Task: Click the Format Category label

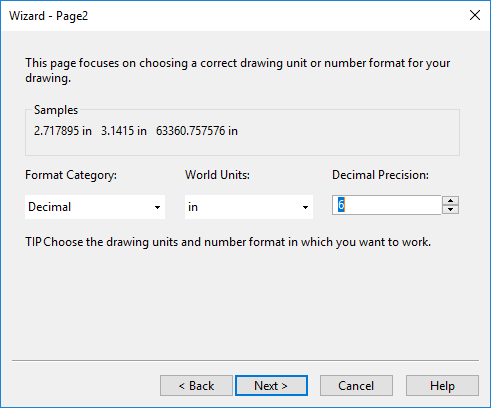Action: pos(71,175)
